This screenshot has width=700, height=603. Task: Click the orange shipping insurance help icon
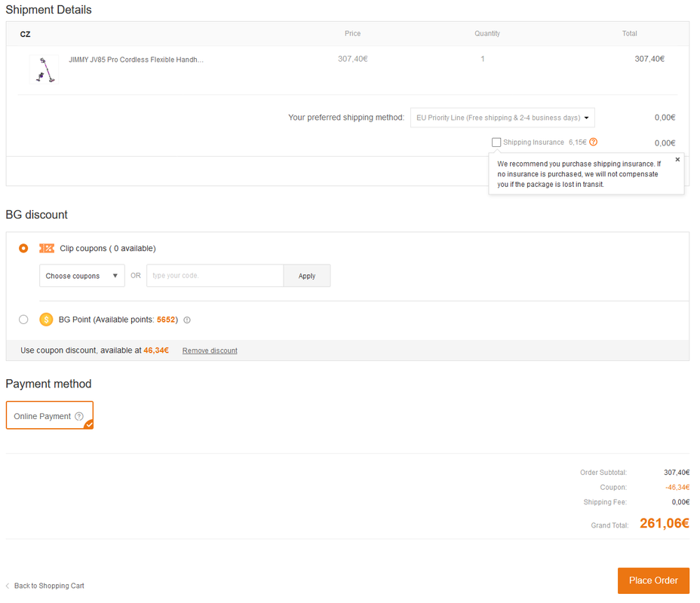pyautogui.click(x=593, y=142)
